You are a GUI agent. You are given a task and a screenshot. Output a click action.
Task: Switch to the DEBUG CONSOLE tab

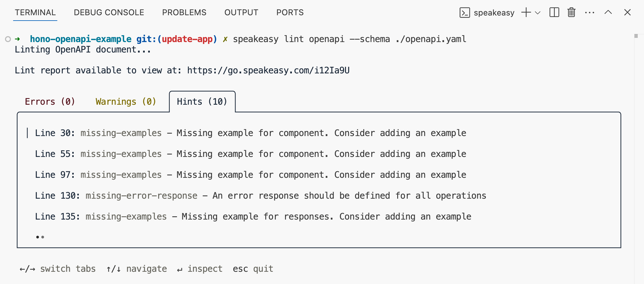[x=109, y=13]
